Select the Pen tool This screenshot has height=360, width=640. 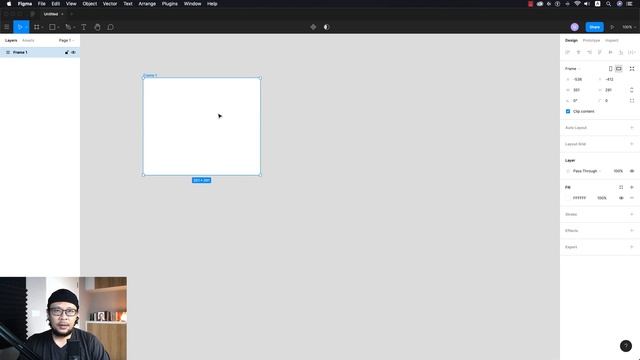click(68, 27)
